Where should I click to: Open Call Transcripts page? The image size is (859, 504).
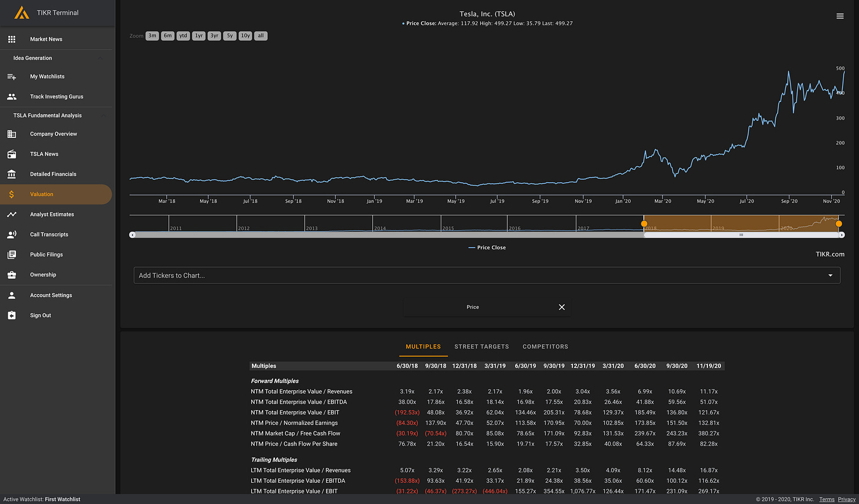49,235
